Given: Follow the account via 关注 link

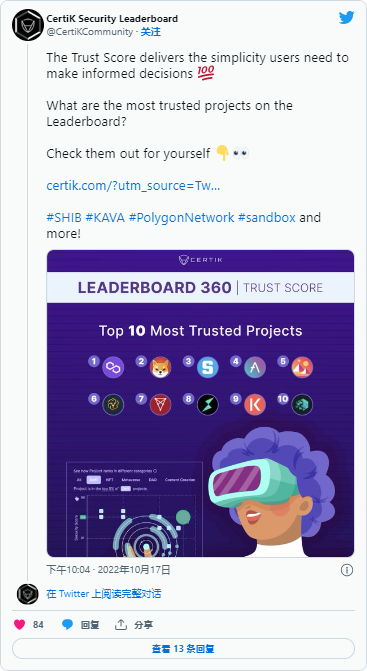Looking at the screenshot, I should [x=151, y=32].
